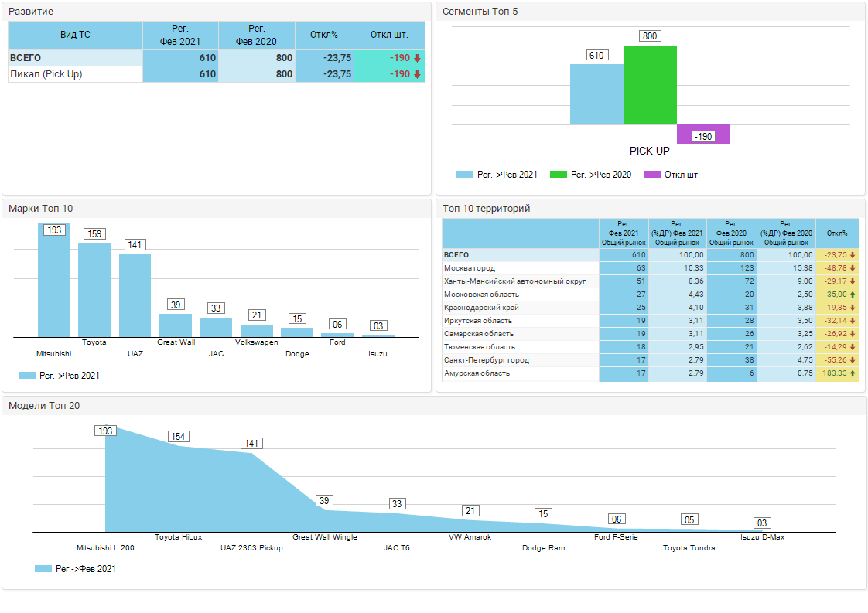Click red down arrow in ВСЕГО row of Развитие table
868x613 pixels.
point(417,58)
